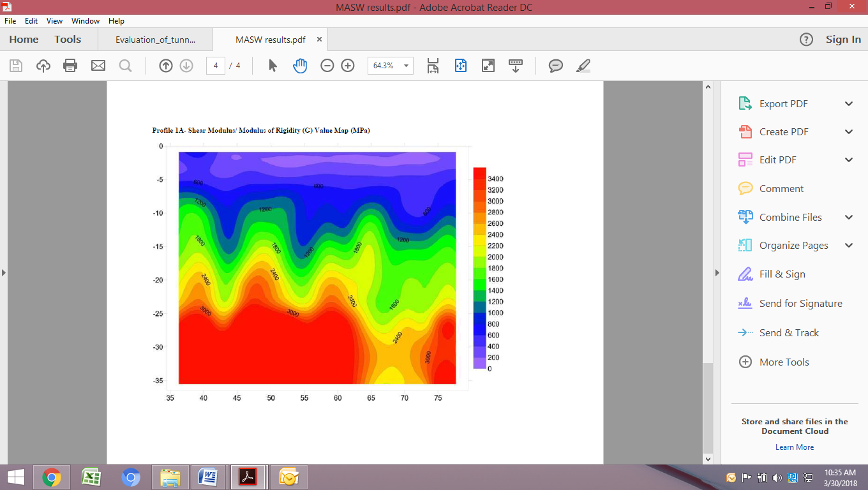Image resolution: width=868 pixels, height=490 pixels.
Task: Switch to the Evaluation_of_tunn... tab
Action: [x=155, y=40]
